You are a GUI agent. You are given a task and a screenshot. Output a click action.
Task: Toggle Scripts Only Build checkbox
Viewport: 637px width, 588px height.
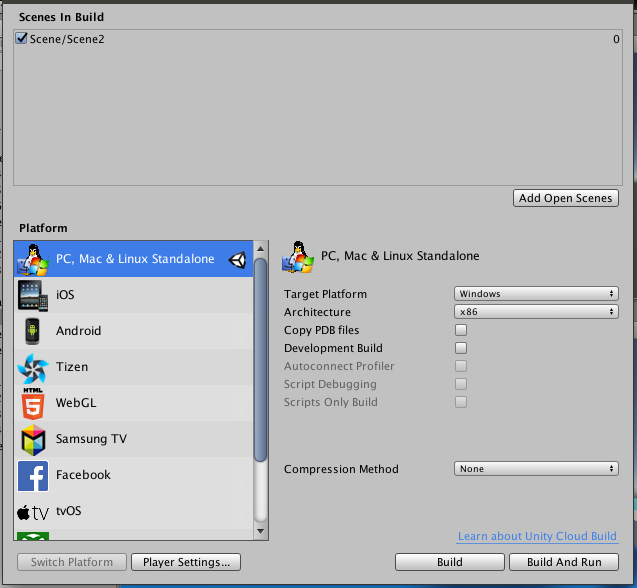point(461,402)
